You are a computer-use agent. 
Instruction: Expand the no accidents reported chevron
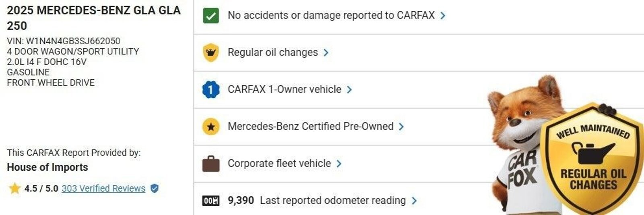click(x=443, y=16)
